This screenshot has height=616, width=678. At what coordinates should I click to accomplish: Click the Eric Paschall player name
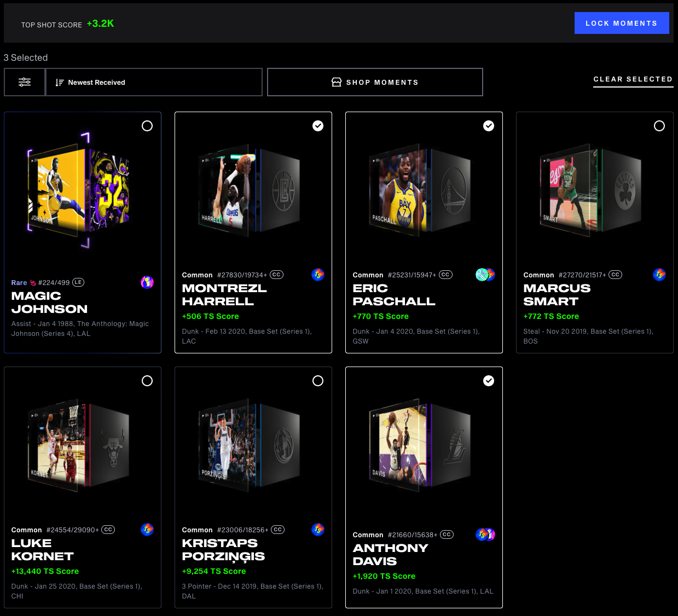394,295
